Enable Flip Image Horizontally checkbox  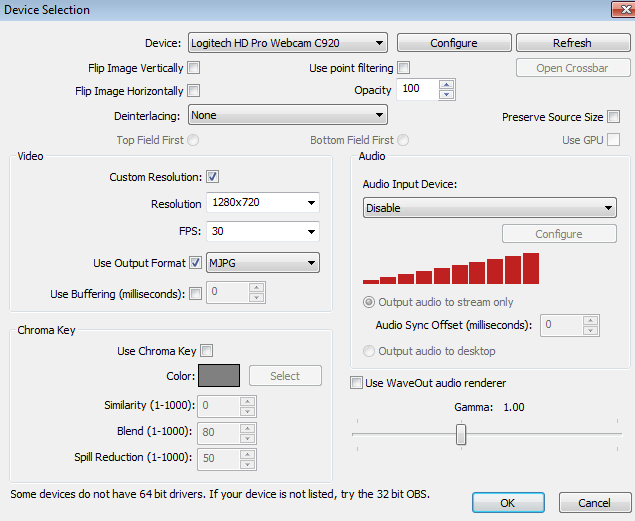point(194,91)
